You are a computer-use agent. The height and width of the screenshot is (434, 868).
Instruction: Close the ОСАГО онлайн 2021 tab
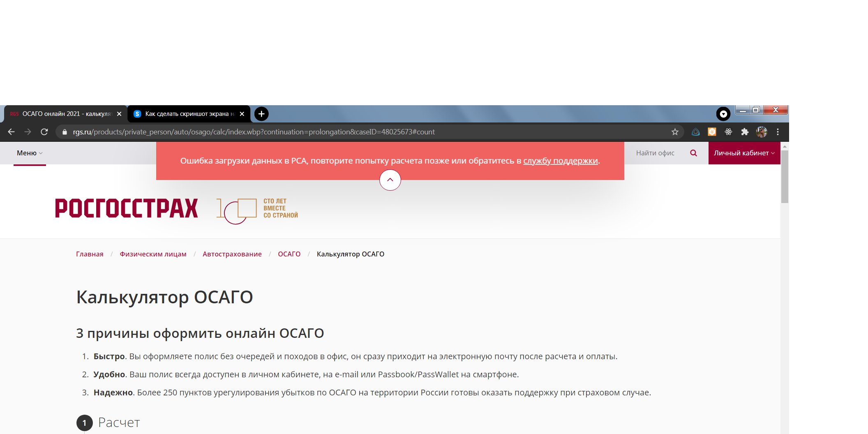point(119,114)
